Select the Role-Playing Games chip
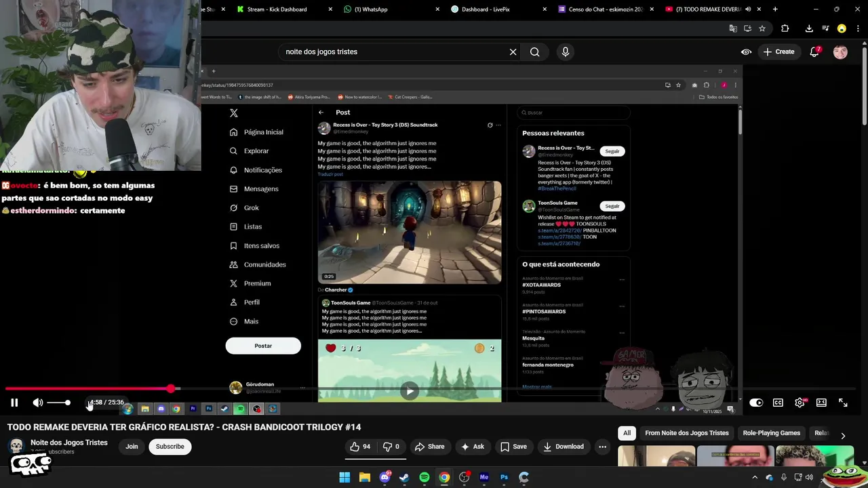868x488 pixels. click(x=771, y=433)
